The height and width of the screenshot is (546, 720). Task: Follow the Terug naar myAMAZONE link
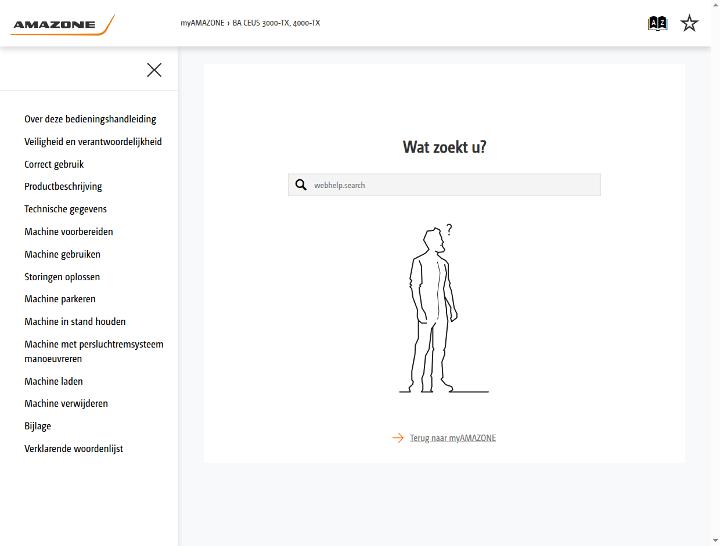point(453,438)
